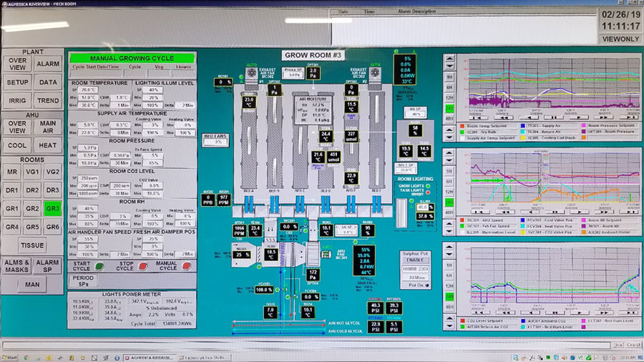Viewport: 644px width, 362px height.
Task: Open the Irrig screen
Action: [x=17, y=101]
